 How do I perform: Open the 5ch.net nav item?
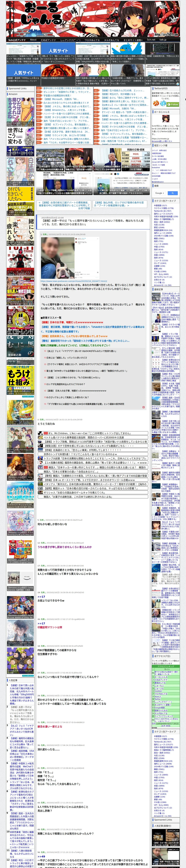(151, 40)
